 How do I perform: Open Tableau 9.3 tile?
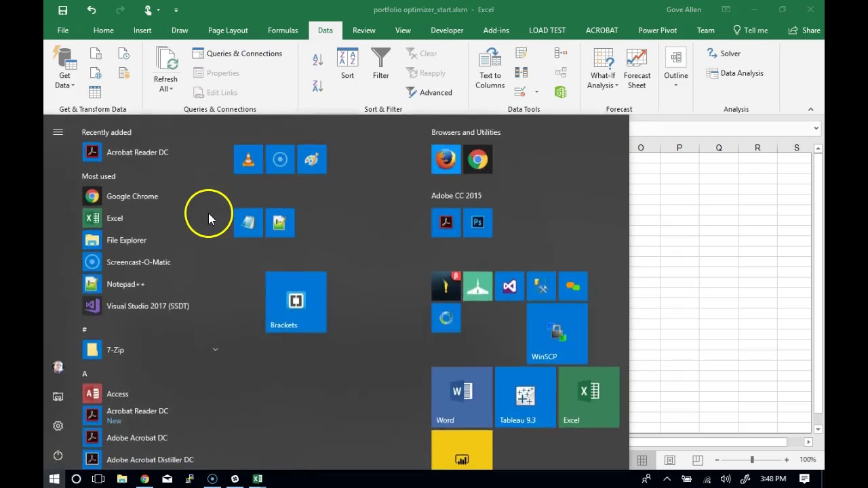(x=526, y=397)
